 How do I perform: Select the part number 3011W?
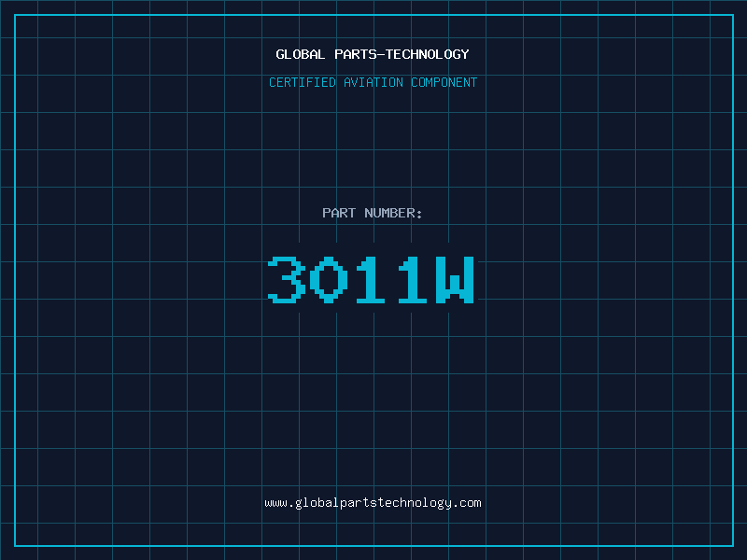[x=372, y=279]
